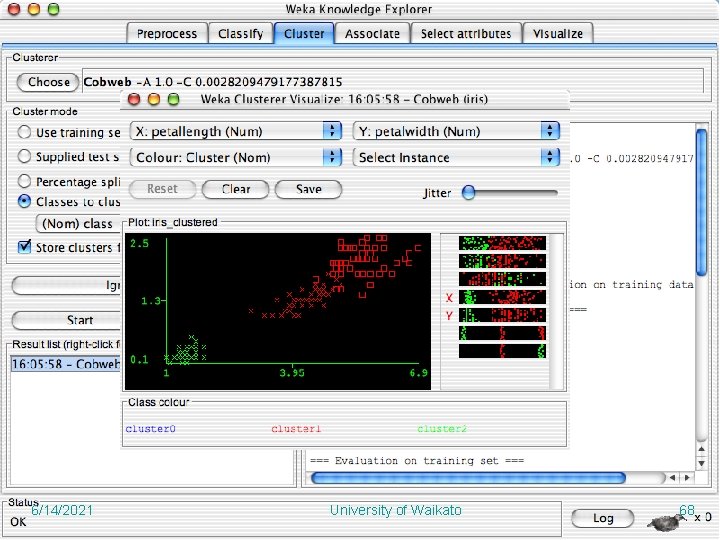Open the Y: petalwidth axis dropdown
720x540 pixels.
pos(456,131)
